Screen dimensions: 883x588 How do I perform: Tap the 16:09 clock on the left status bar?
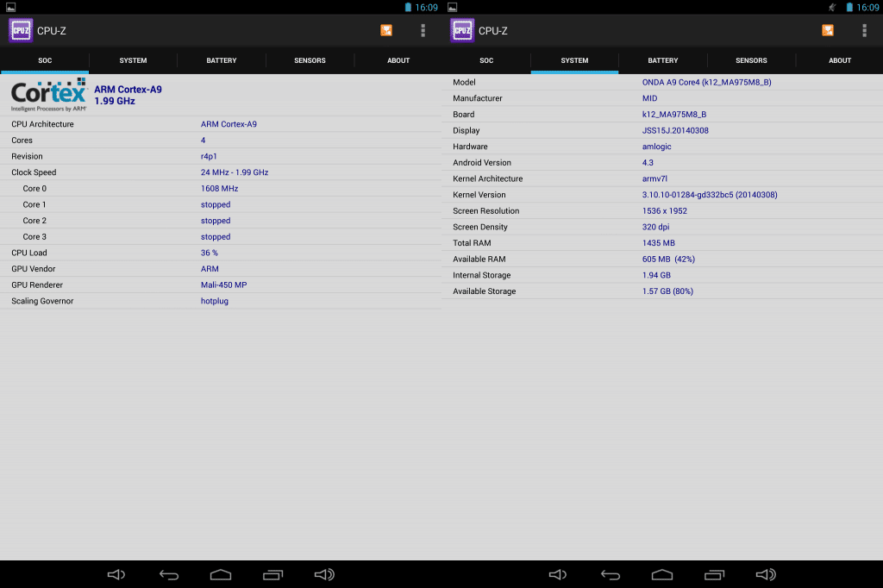426,7
